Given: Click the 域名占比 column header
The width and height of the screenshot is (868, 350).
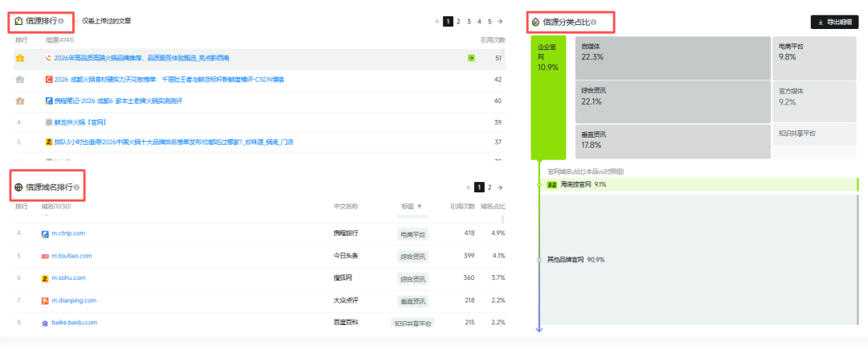Looking at the screenshot, I should pos(493,207).
